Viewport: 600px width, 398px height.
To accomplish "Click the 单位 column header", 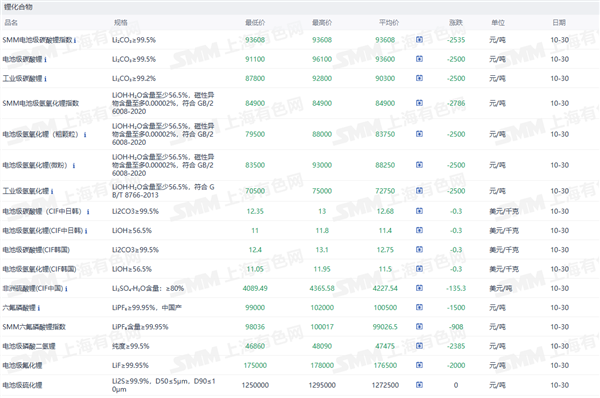I will [x=498, y=23].
